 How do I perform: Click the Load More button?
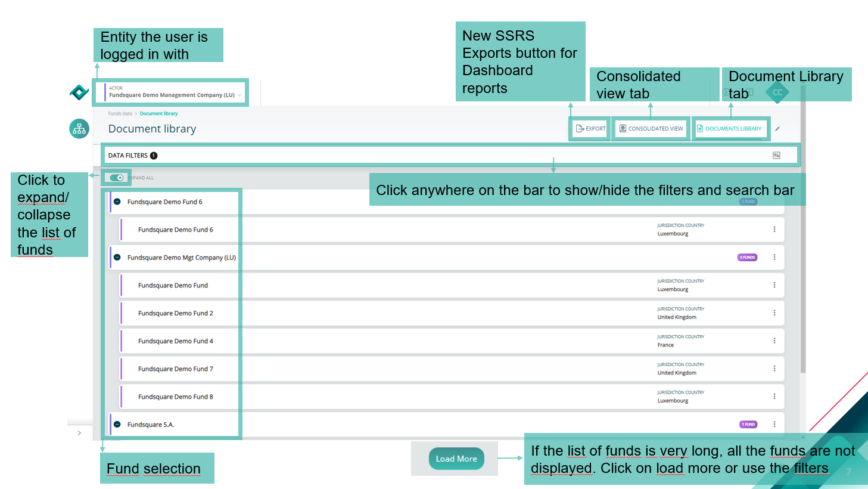tap(456, 459)
